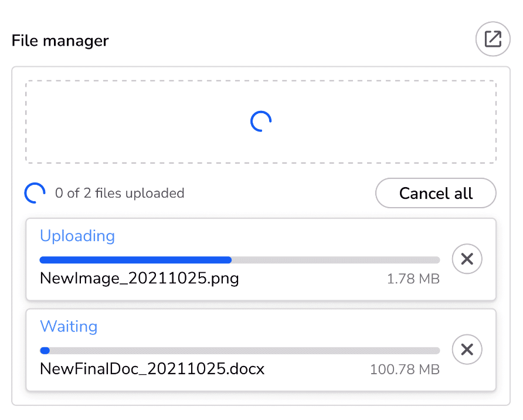Select the NewFinalDoc_20211025.docx file name
523x420 pixels.
click(152, 369)
